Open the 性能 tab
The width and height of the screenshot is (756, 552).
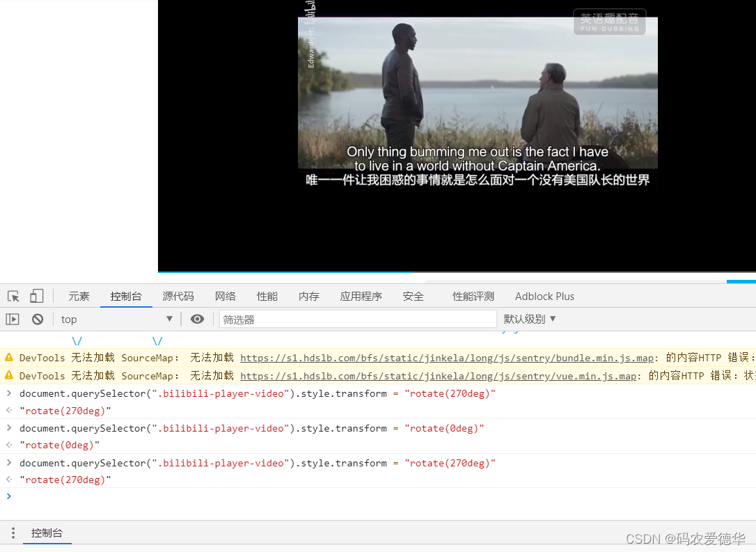pos(267,296)
